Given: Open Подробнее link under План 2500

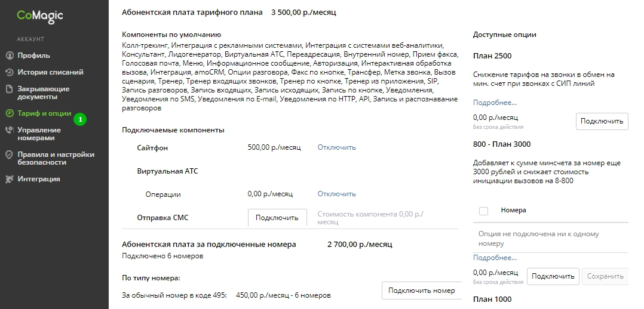Looking at the screenshot, I should click(495, 103).
